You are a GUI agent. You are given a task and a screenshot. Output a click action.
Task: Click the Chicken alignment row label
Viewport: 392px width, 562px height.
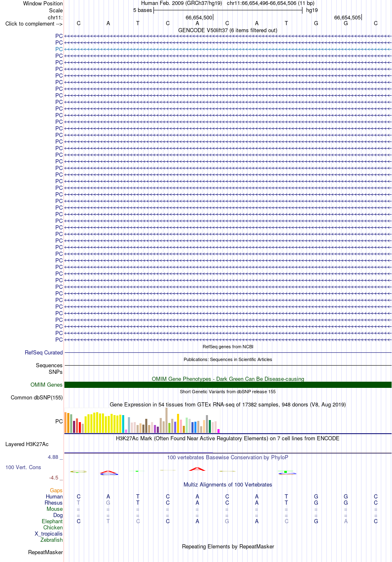click(x=53, y=527)
